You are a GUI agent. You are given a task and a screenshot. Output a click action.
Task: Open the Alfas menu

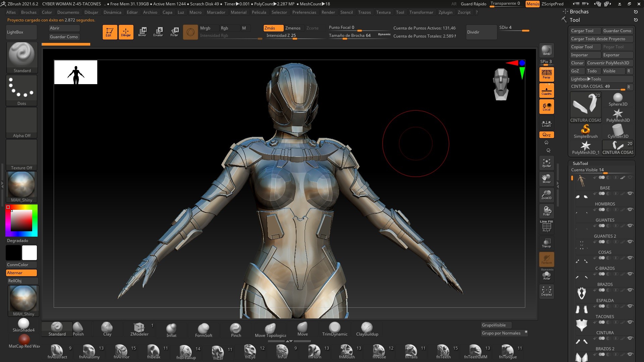pyautogui.click(x=11, y=12)
